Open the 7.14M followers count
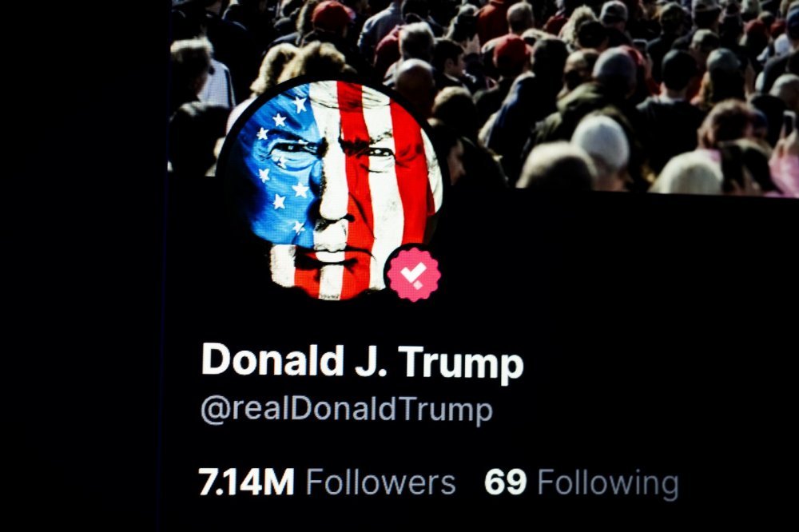 [x=246, y=482]
